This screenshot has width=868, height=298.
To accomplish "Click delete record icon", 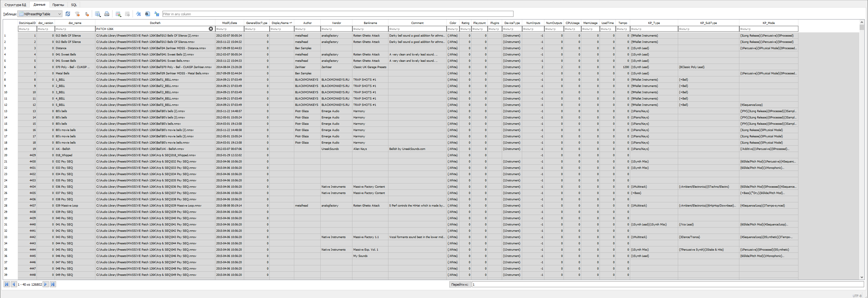I will pyautogui.click(x=127, y=14).
